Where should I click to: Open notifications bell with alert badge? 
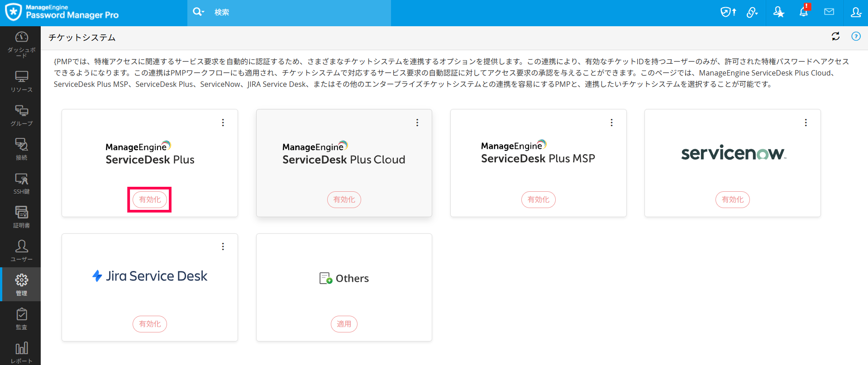tap(804, 10)
